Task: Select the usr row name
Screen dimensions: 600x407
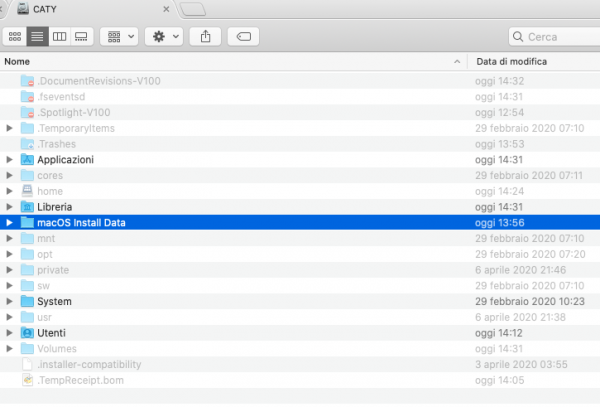Action: point(44,317)
